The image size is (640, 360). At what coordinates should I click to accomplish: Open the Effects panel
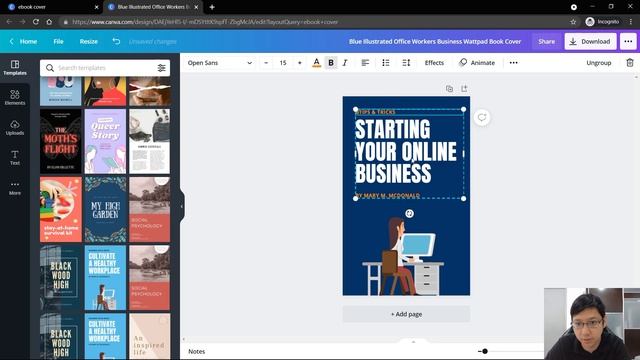click(x=434, y=63)
